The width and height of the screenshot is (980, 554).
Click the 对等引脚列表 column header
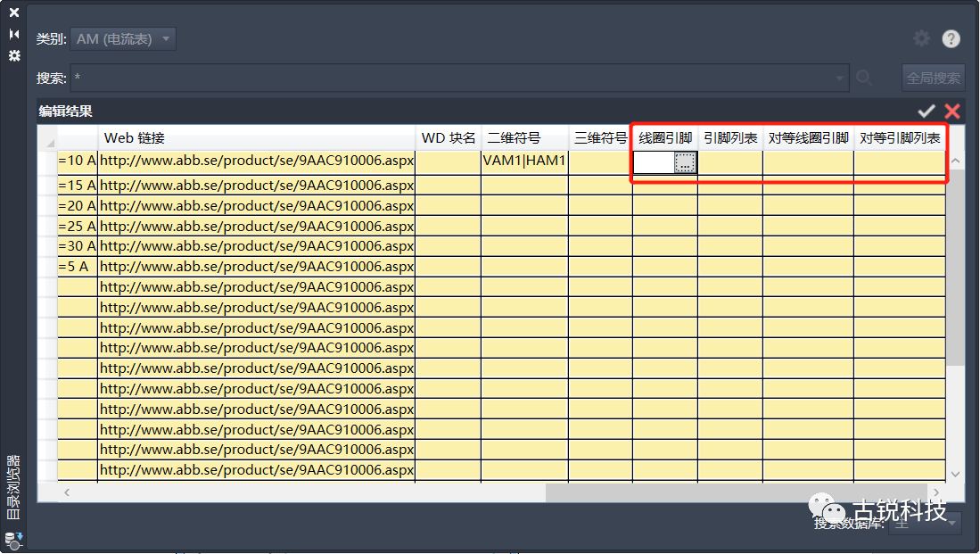(900, 138)
